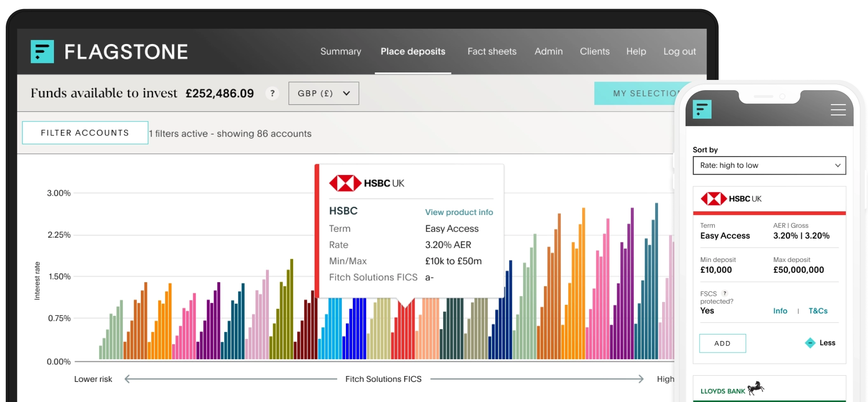Click the funds available help question mark
The image size is (868, 402).
pos(272,93)
